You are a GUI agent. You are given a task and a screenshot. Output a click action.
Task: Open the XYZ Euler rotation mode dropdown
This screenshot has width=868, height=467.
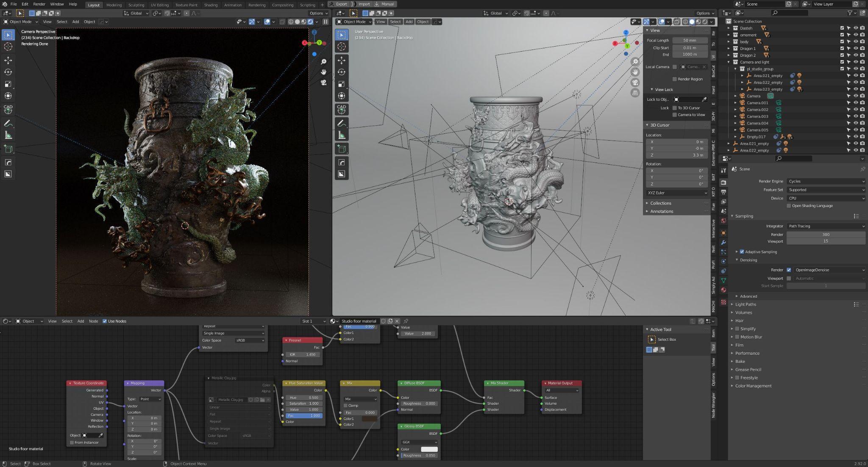tap(677, 193)
